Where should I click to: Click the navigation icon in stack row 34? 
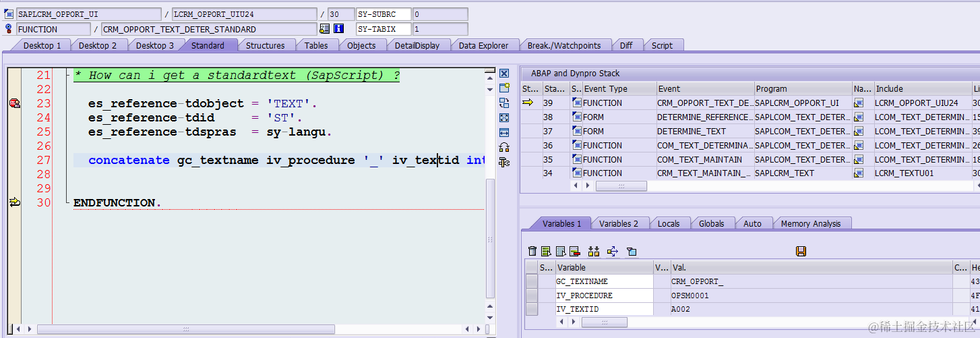(859, 173)
